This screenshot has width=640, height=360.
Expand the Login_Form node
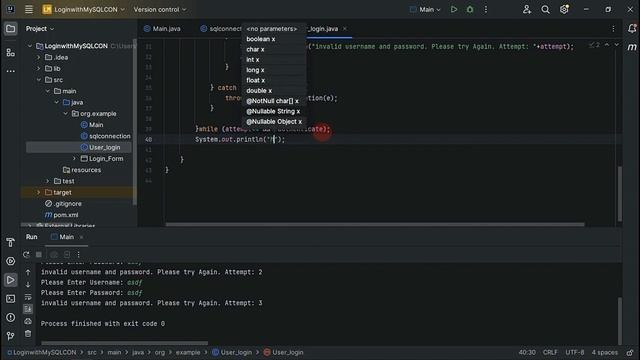coord(74,158)
